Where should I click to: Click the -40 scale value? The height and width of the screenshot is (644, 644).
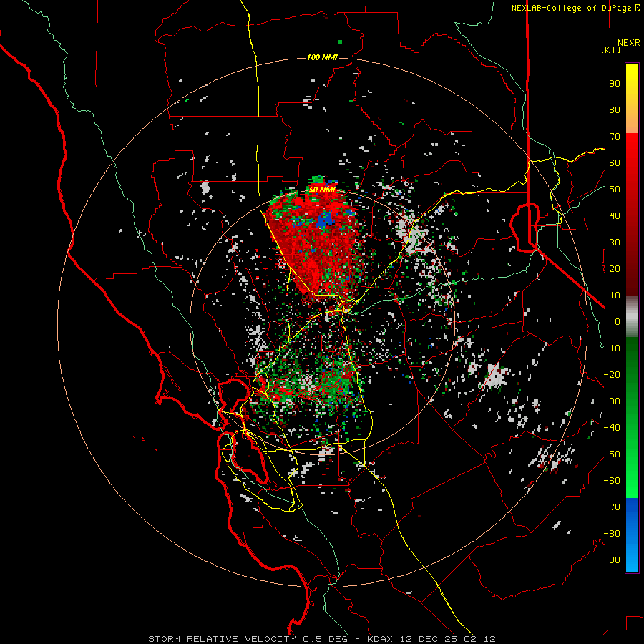pyautogui.click(x=612, y=428)
